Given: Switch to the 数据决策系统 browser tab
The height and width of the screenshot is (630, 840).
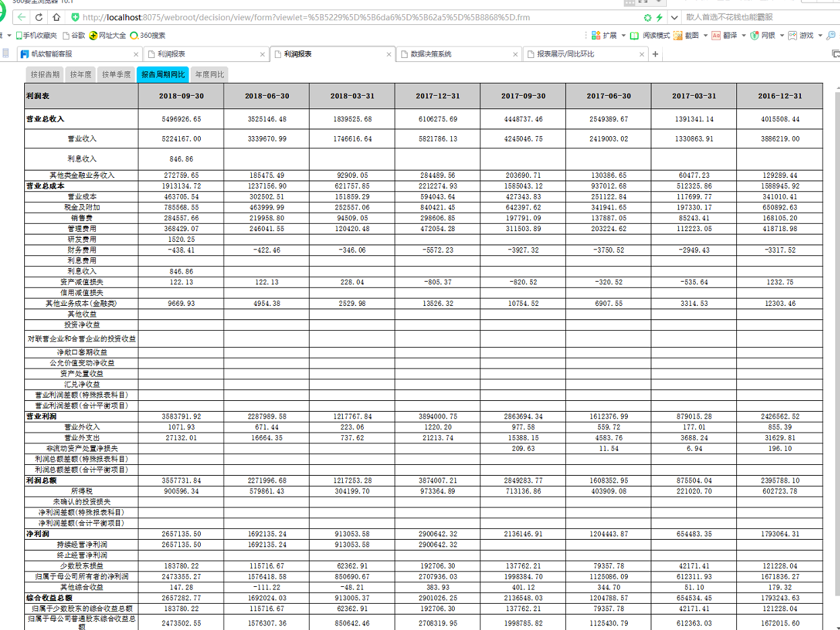Looking at the screenshot, I should pos(459,54).
